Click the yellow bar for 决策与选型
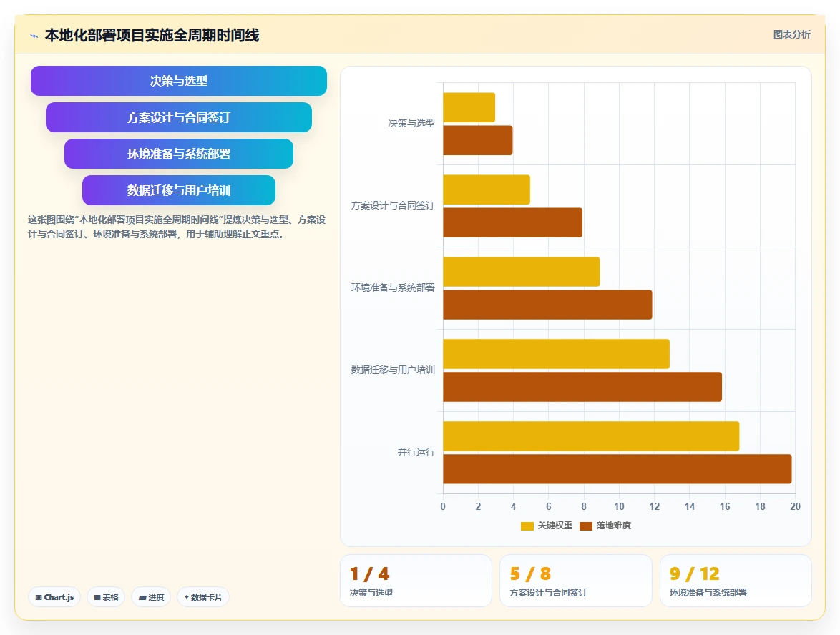Screen dimensions: 840x635 click(x=469, y=107)
